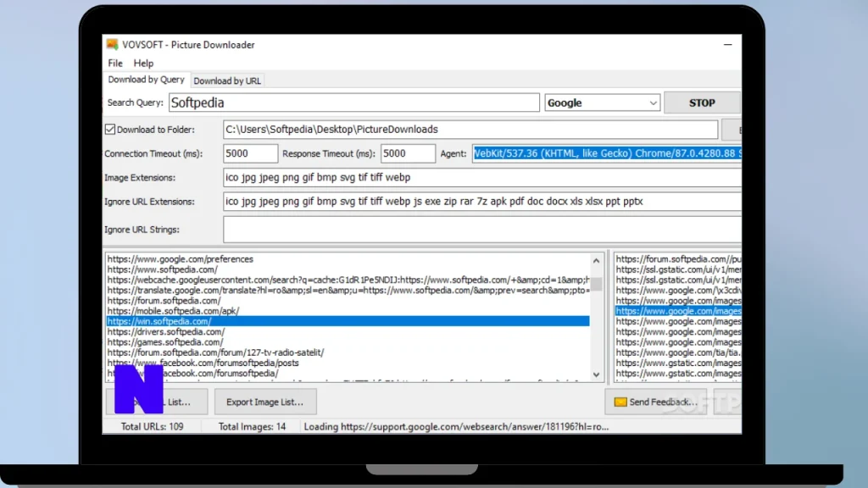This screenshot has width=868, height=488.
Task: Select highlighted https://win.softpedia.com/ row
Action: point(348,321)
